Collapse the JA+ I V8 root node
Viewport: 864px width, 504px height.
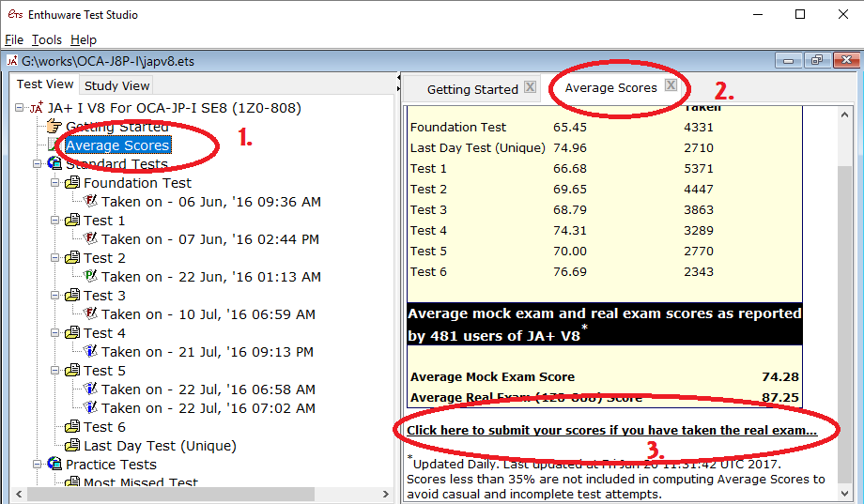pyautogui.click(x=20, y=108)
